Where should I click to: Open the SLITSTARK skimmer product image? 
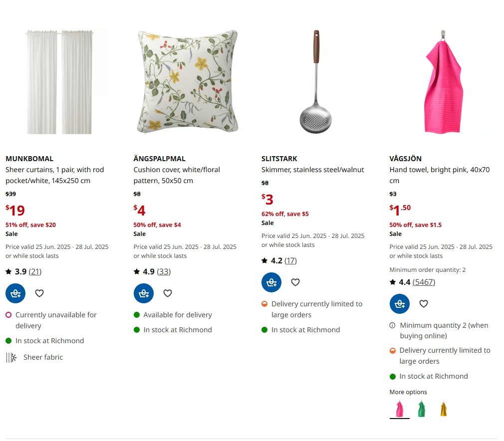tap(315, 81)
